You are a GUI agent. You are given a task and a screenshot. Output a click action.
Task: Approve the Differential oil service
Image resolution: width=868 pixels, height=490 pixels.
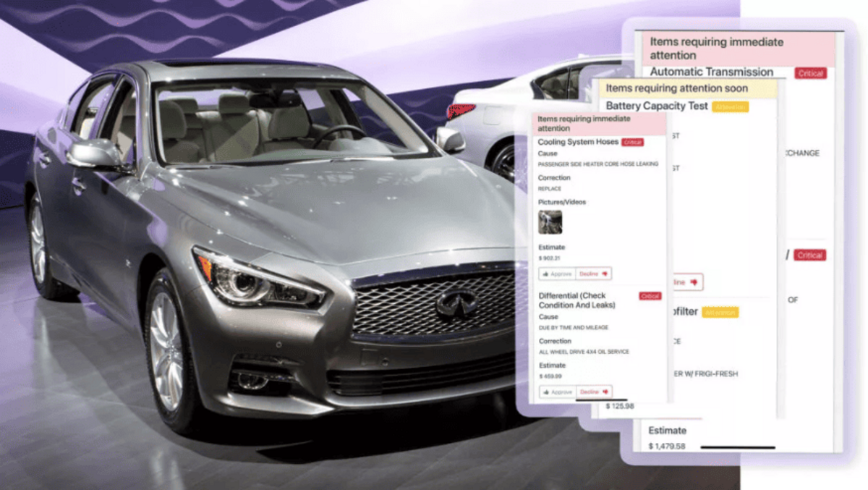pos(557,392)
